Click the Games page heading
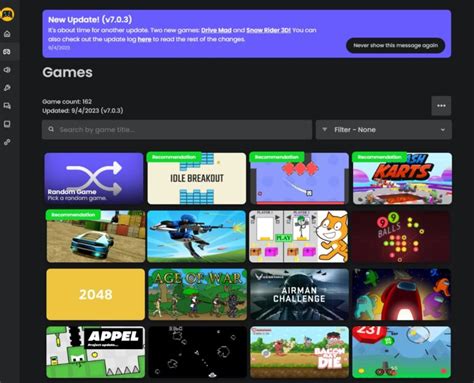 click(67, 72)
